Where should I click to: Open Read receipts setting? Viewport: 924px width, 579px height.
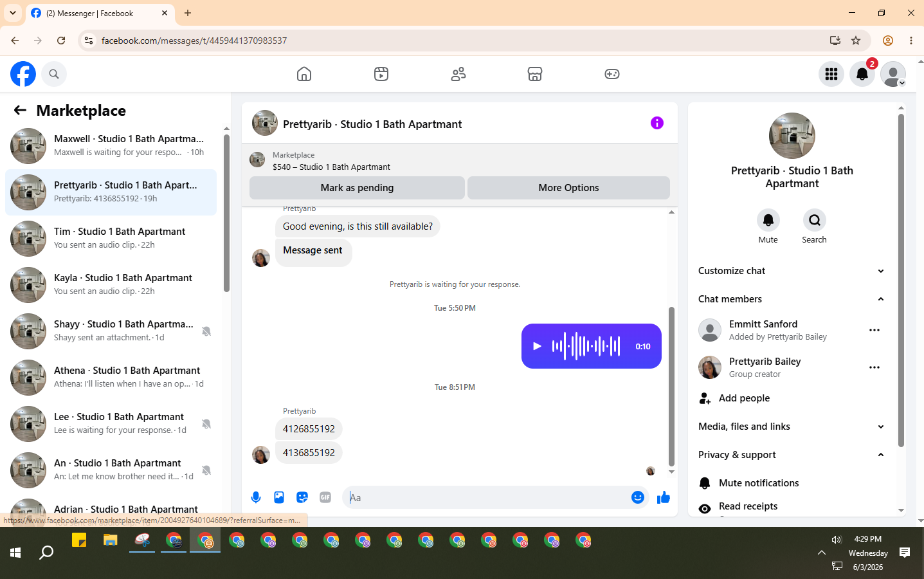click(792, 506)
